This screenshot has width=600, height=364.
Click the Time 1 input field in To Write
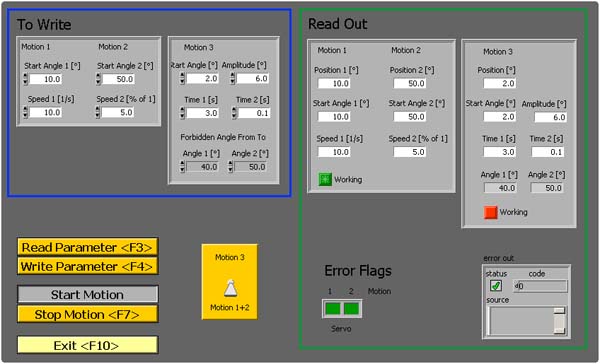202,113
